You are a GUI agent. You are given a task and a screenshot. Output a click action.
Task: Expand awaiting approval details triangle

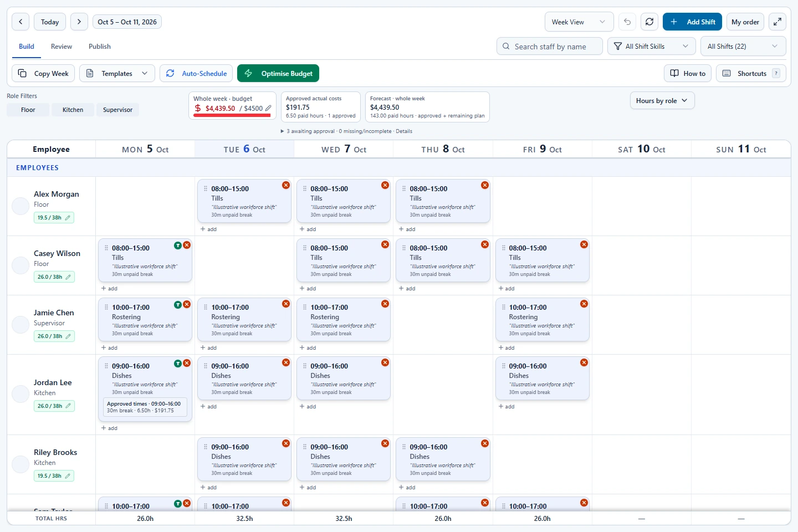283,131
